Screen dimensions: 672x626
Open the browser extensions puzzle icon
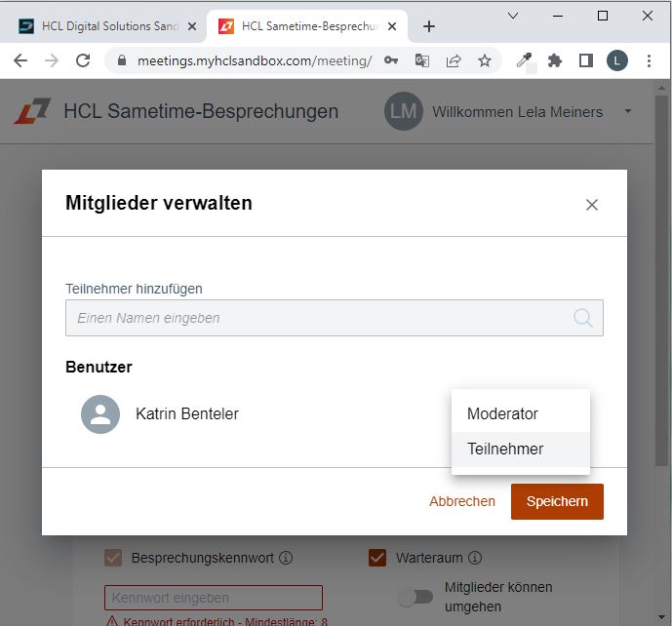(x=555, y=60)
